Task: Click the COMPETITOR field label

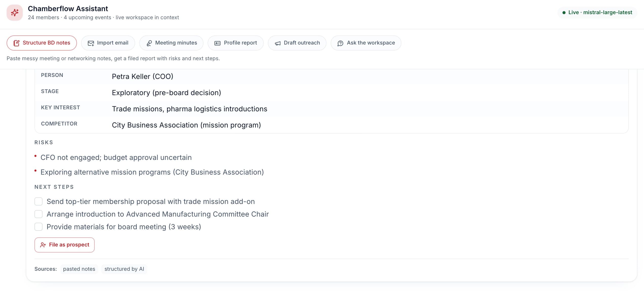Action: pyautogui.click(x=59, y=124)
